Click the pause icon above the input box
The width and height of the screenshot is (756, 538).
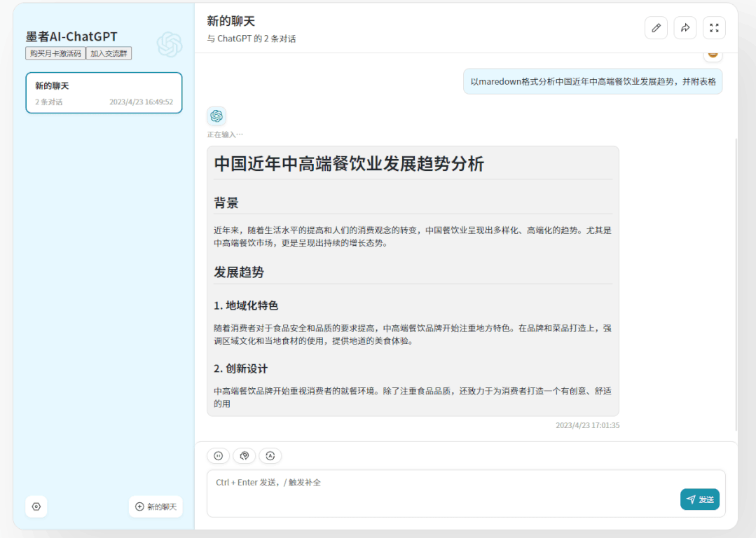tap(218, 456)
